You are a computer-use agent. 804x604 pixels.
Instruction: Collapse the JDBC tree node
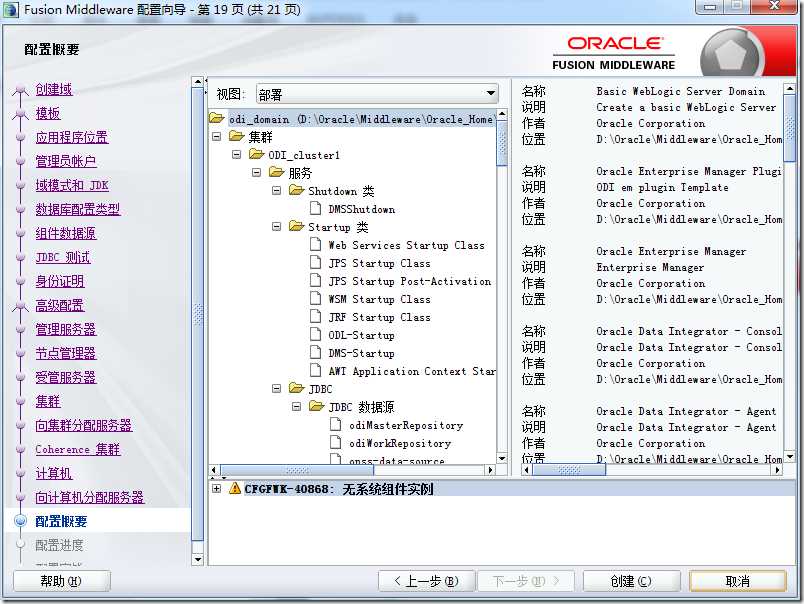click(276, 389)
